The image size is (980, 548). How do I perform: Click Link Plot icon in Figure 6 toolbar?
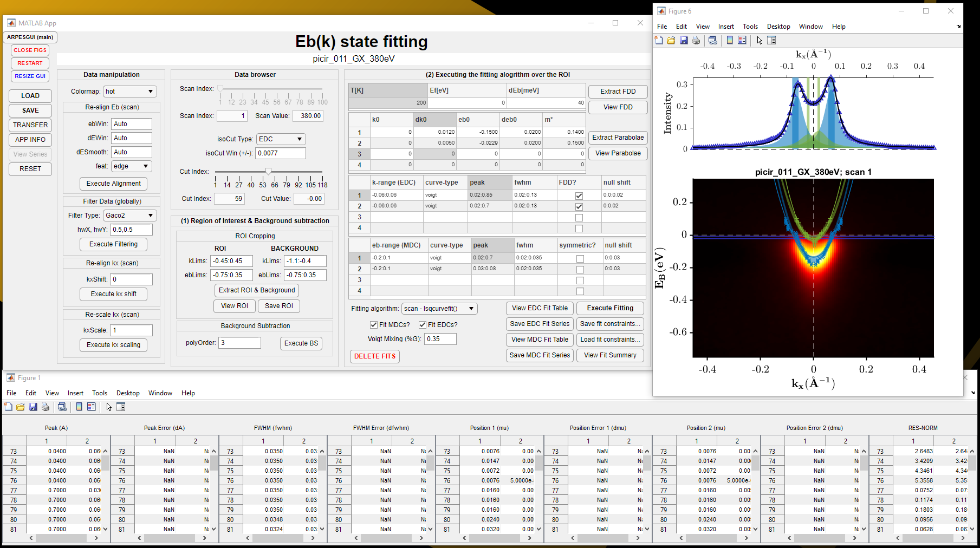tap(713, 40)
